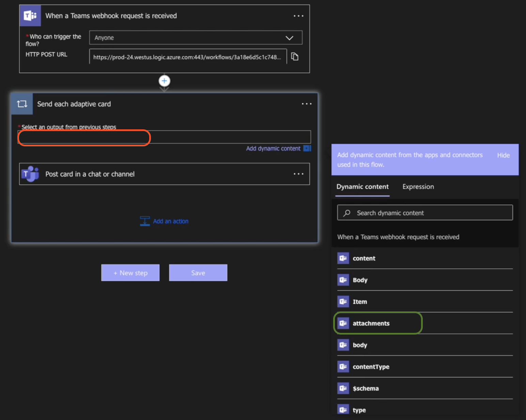The width and height of the screenshot is (526, 420).
Task: Click the Send each adaptive card title
Action: click(74, 104)
